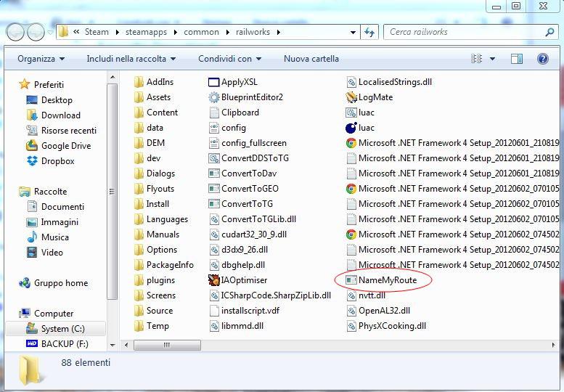Click the Video library icon
Image resolution: width=564 pixels, height=392 pixels.
[x=32, y=253]
